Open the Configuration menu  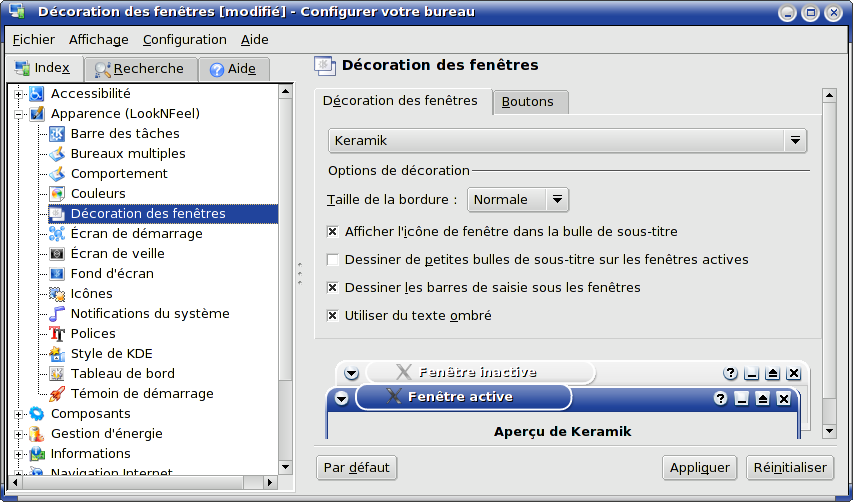[184, 40]
